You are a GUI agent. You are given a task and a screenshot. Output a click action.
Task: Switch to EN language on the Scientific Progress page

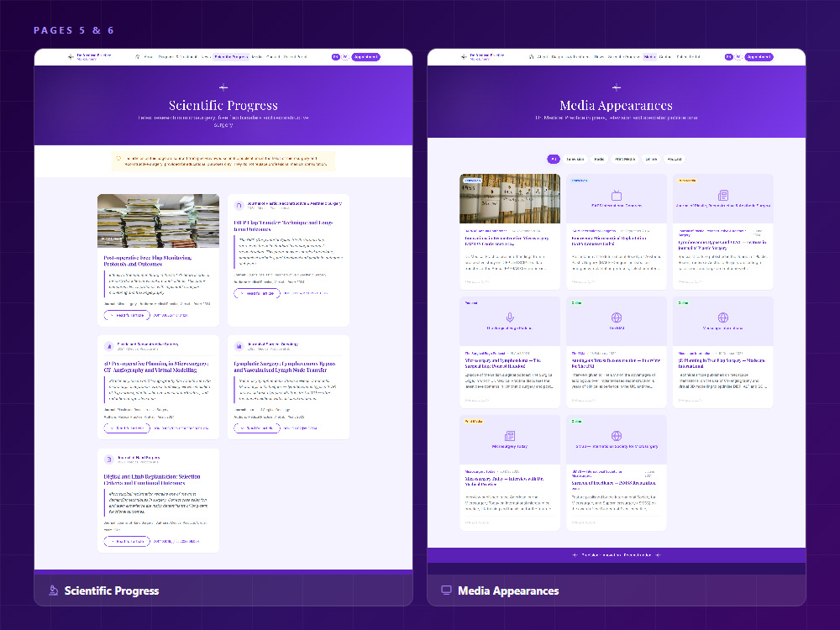(335, 57)
